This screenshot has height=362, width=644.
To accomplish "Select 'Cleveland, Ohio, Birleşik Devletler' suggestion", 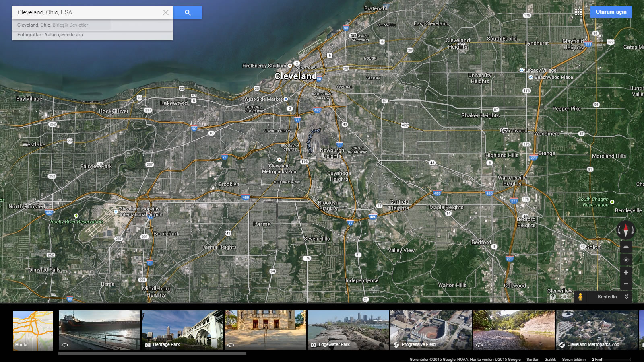I will (53, 25).
